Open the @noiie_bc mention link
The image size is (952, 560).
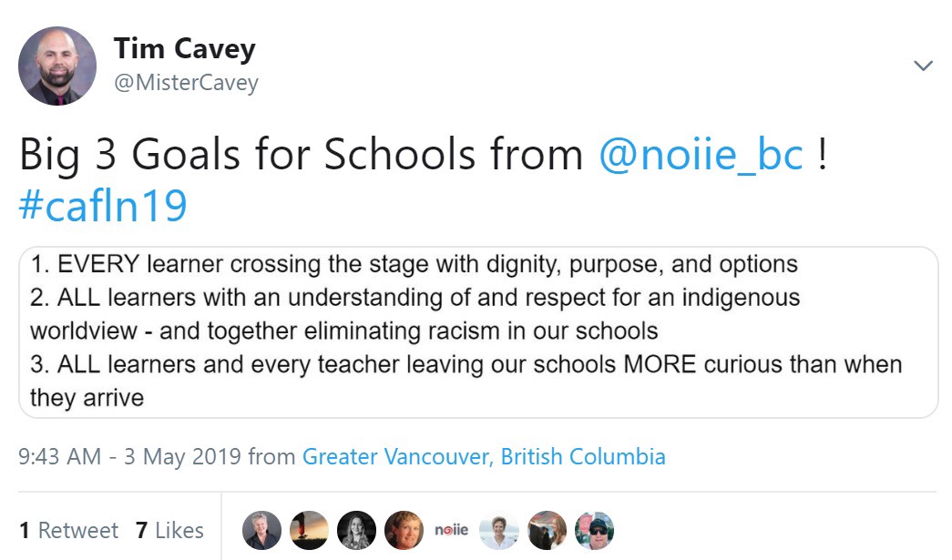click(x=701, y=155)
